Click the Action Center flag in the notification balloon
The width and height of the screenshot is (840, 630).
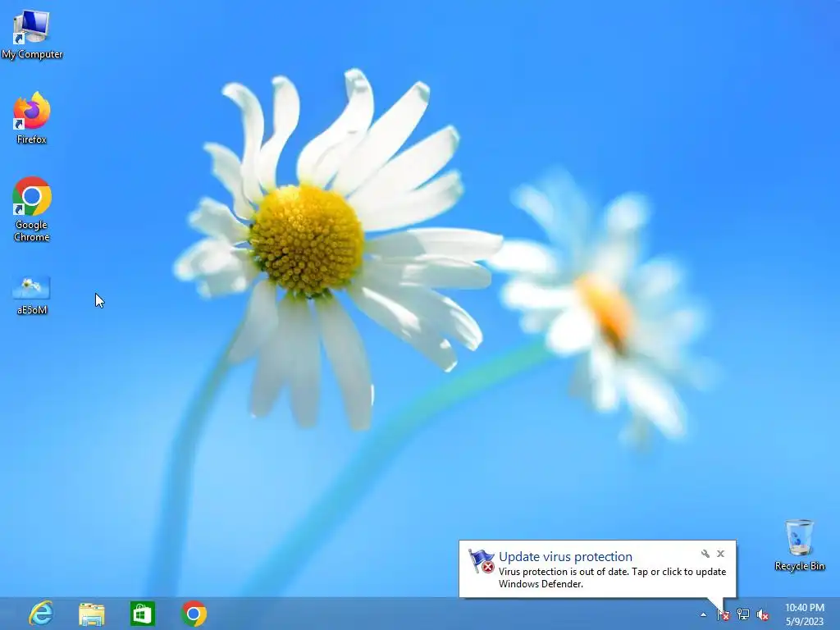tap(481, 561)
